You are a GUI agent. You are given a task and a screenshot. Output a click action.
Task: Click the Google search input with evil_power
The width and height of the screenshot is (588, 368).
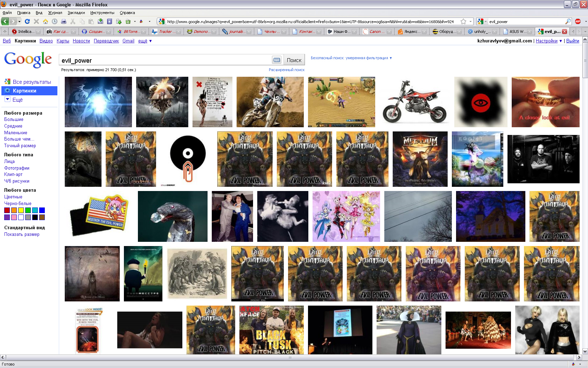pos(166,60)
